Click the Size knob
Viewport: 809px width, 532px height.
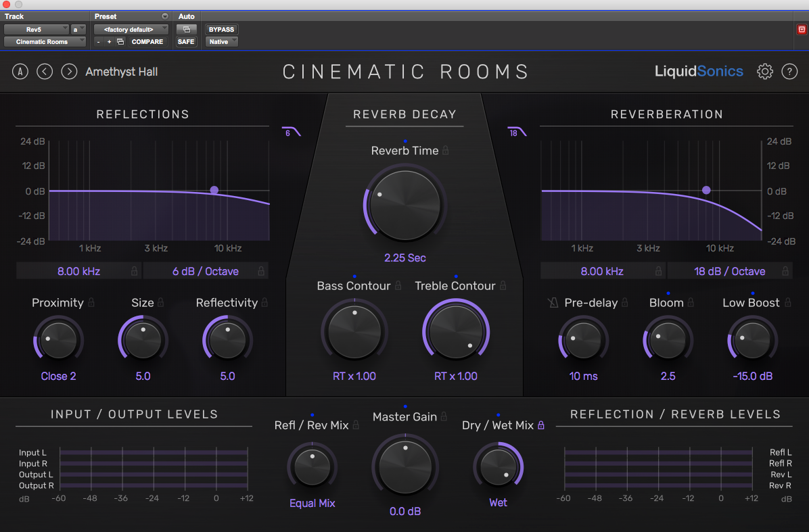[143, 340]
